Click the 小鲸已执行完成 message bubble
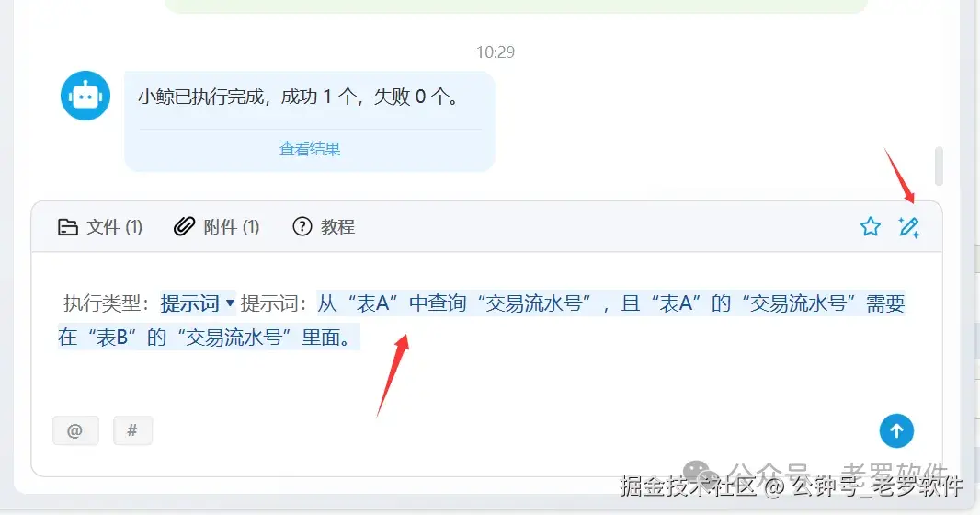Viewport: 980px width, 515px height. click(x=310, y=121)
